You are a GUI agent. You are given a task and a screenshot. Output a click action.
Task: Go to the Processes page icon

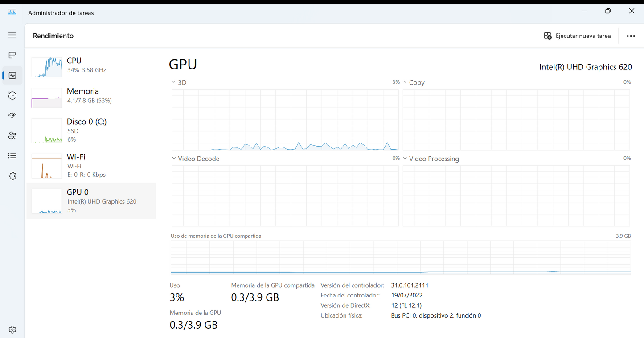[x=12, y=55]
